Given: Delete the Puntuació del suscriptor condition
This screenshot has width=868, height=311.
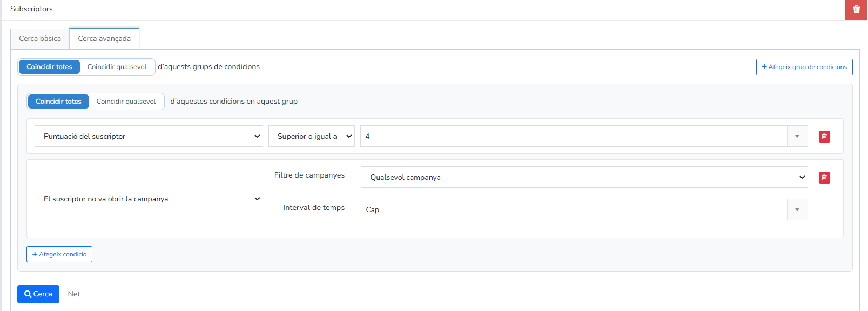Looking at the screenshot, I should click(824, 137).
